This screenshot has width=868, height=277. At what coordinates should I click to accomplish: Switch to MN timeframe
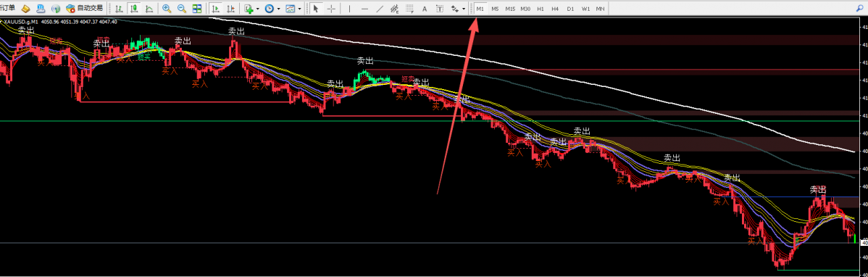(600, 9)
